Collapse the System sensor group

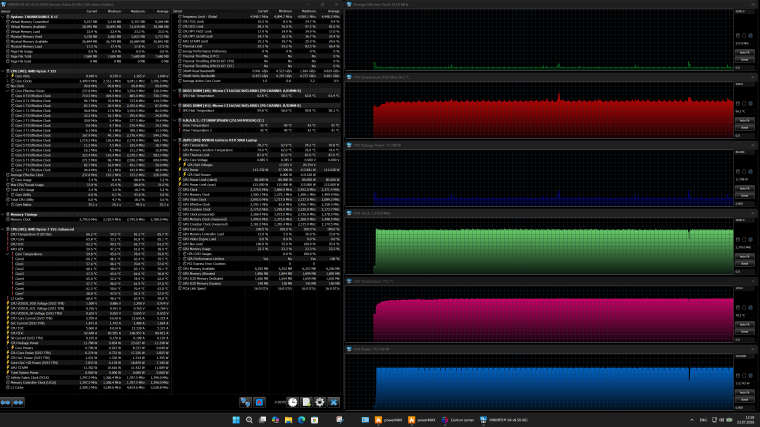point(3,16)
